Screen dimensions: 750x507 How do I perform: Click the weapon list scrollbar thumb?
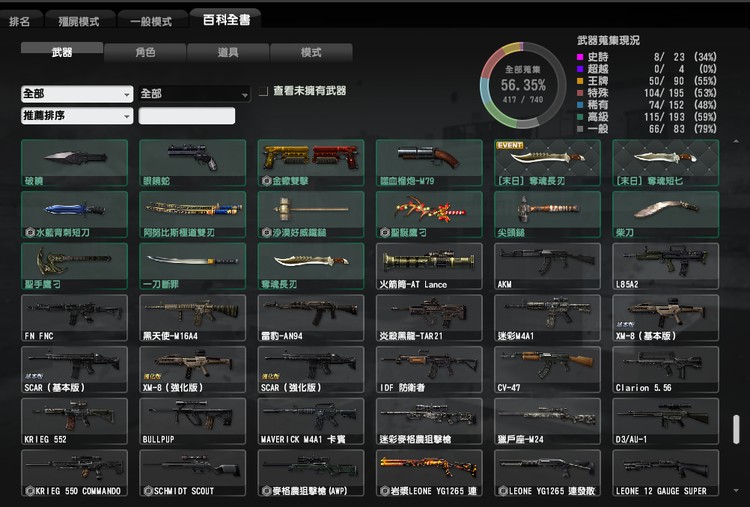tap(736, 428)
